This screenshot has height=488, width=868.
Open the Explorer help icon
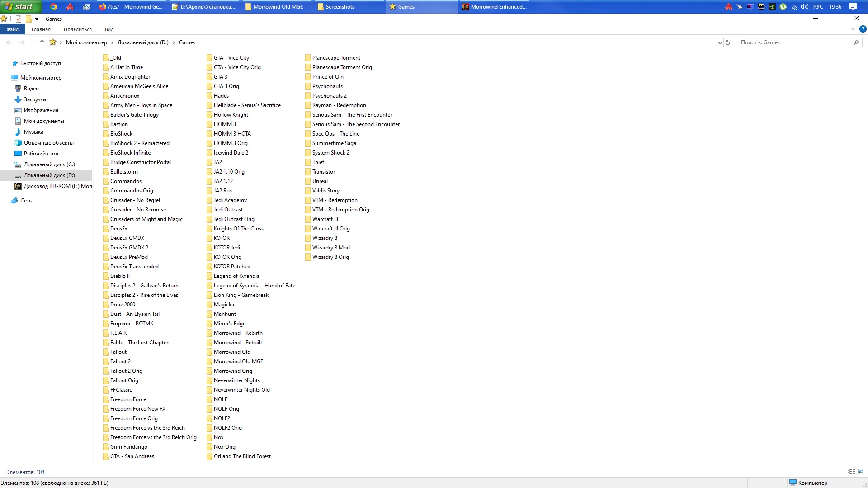(x=863, y=29)
